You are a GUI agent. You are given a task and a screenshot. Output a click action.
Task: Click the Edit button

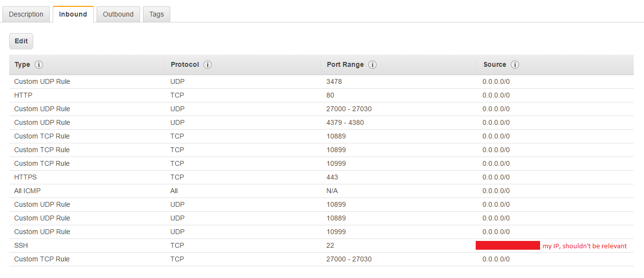click(21, 41)
